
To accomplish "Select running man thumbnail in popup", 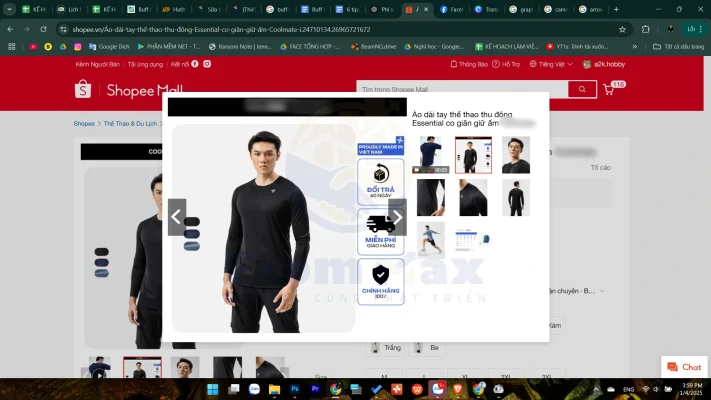I will pos(430,239).
